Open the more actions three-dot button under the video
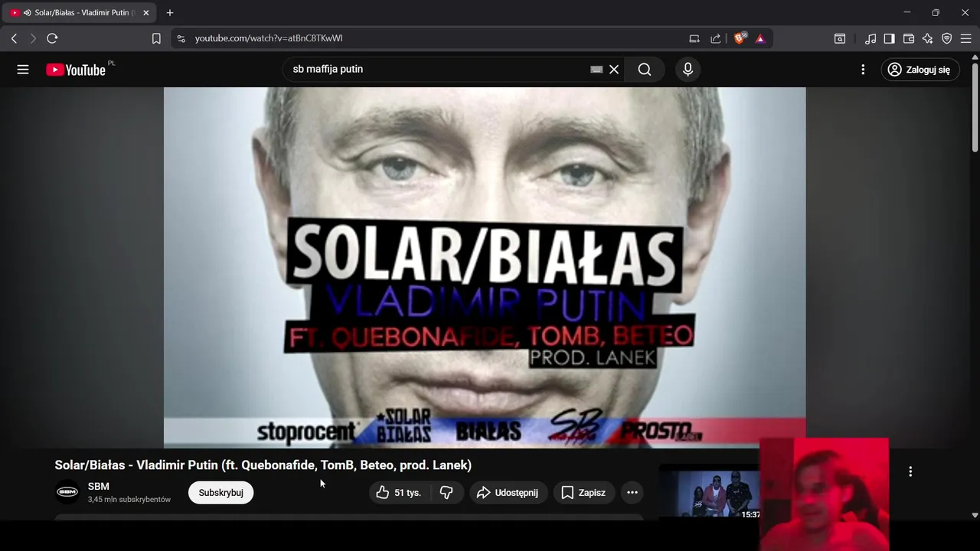The width and height of the screenshot is (980, 551). [632, 493]
